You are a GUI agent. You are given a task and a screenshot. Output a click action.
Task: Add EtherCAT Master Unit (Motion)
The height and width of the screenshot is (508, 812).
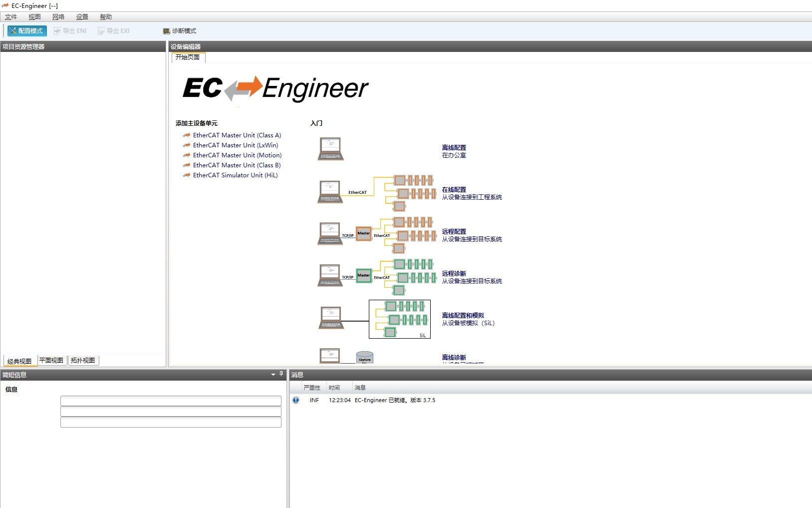click(x=238, y=155)
